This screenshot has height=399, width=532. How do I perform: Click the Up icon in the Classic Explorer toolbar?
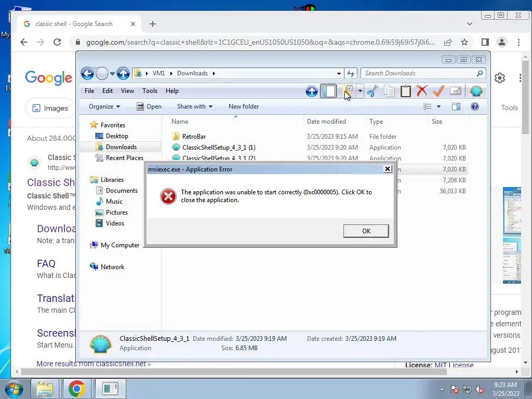pos(312,91)
